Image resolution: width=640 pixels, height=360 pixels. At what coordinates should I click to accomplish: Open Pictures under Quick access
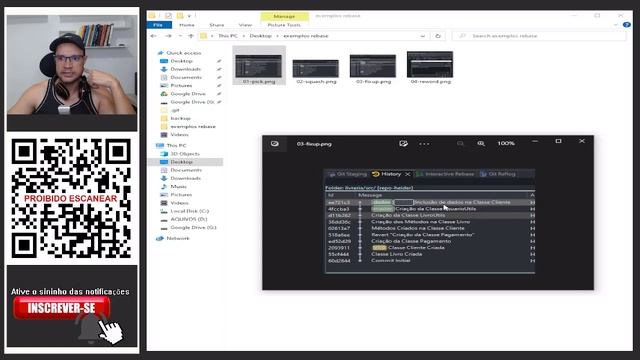181,85
